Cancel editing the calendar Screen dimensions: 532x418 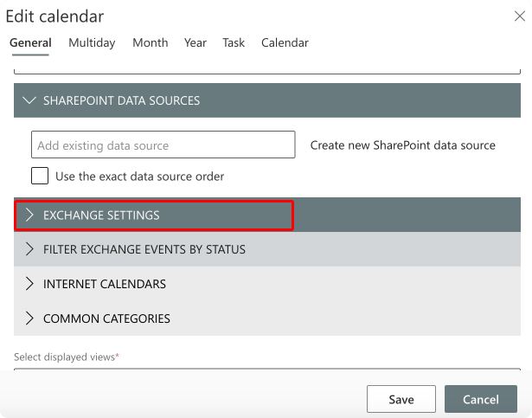[481, 399]
